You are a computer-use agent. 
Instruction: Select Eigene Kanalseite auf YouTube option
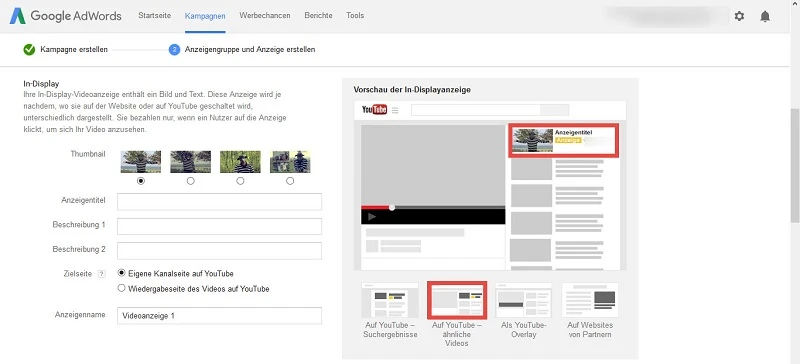pos(121,273)
